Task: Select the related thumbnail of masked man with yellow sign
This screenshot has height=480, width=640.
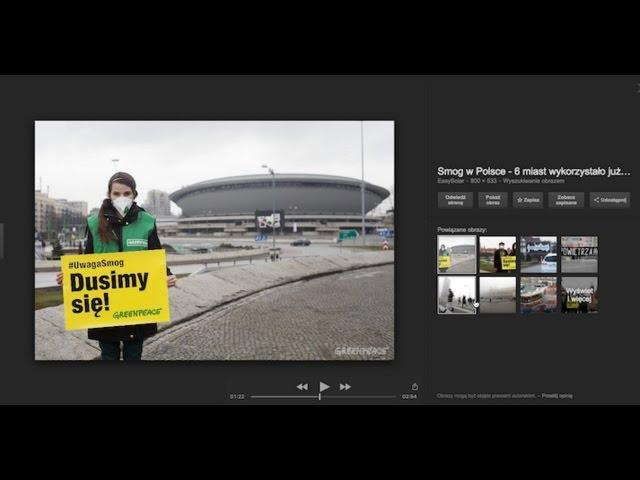Action: 498,254
